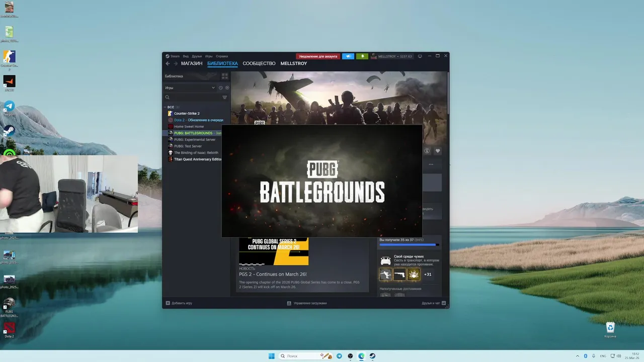
Task: Show hidden system tray icons chevron
Action: pyautogui.click(x=578, y=356)
